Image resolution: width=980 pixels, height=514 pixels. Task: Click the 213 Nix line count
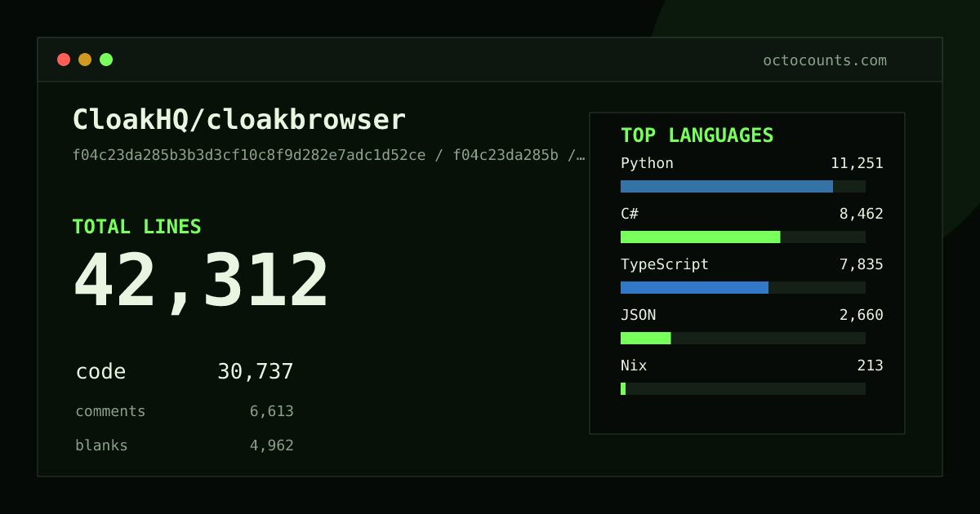coord(870,366)
